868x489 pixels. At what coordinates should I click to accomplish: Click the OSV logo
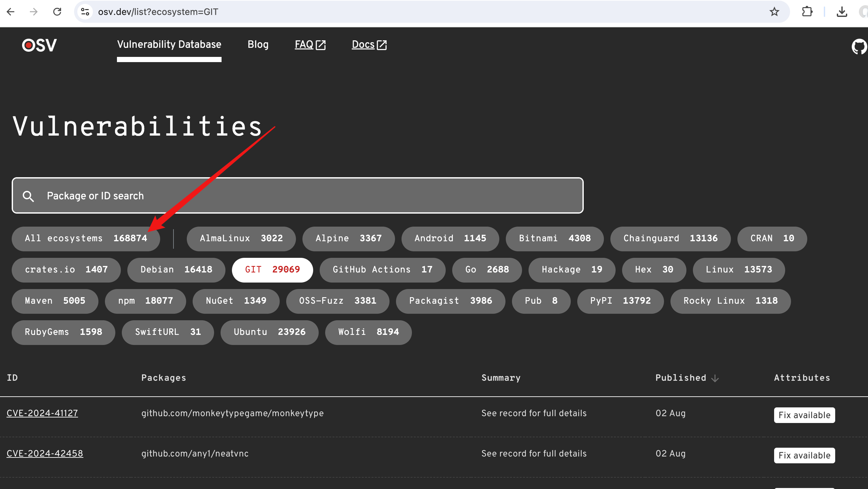pyautogui.click(x=39, y=45)
